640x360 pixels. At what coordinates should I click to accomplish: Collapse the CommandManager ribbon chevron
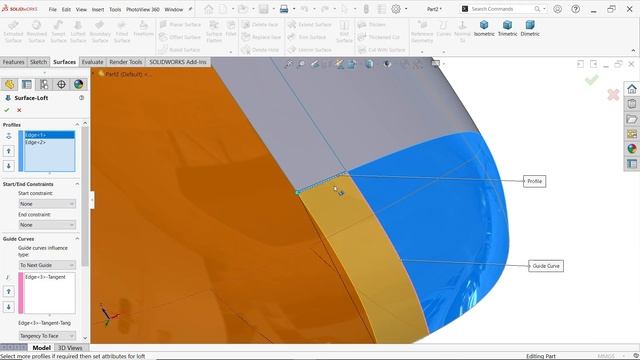click(x=633, y=51)
